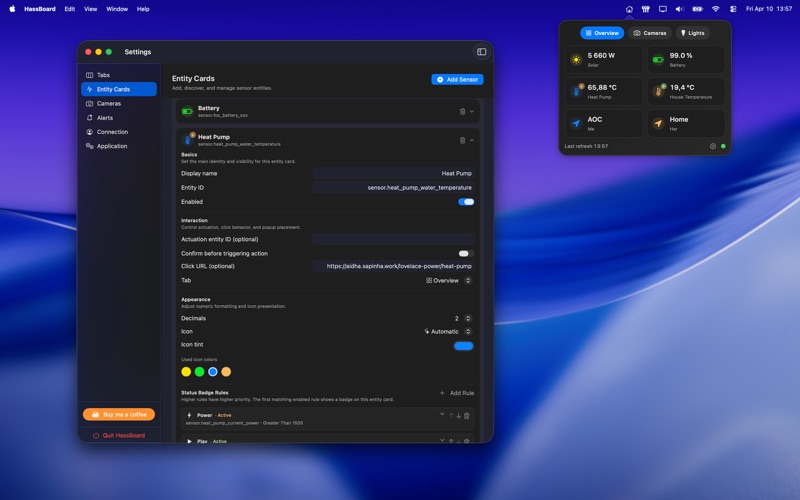Click the battery status icon in menu bar
The image size is (800, 500).
click(697, 9)
